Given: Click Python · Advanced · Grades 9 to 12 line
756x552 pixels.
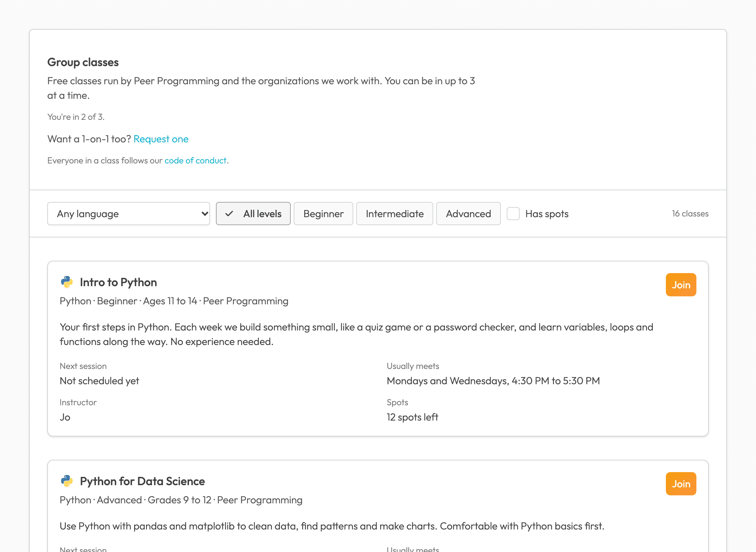Looking at the screenshot, I should (x=181, y=500).
